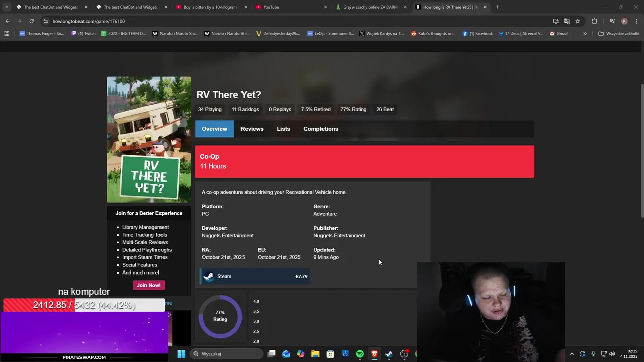This screenshot has width=644, height=362.
Task: Open 'LeQu - Summoner S...' bookmark
Action: (x=330, y=34)
